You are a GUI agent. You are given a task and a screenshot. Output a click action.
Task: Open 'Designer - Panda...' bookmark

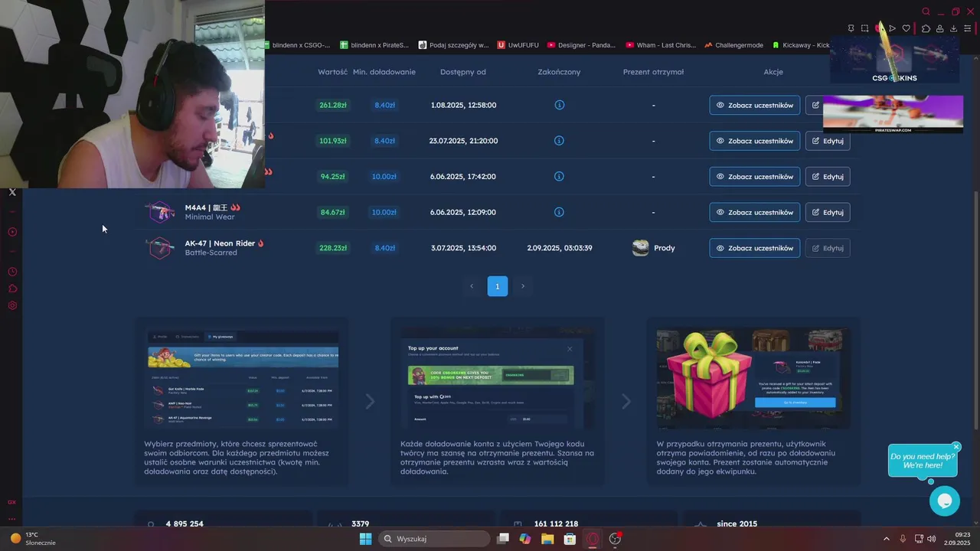pos(581,45)
